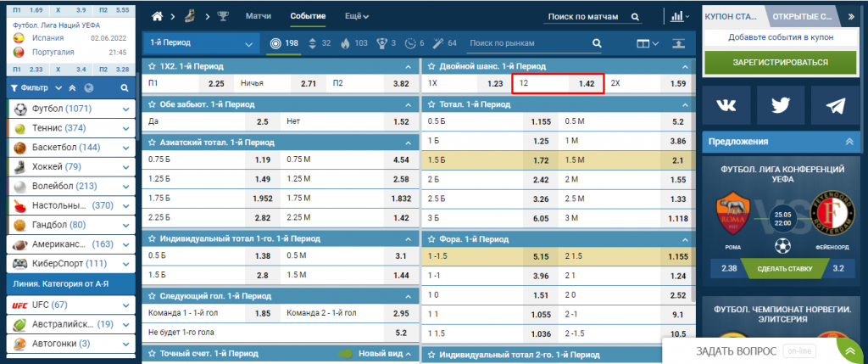Click the ЗАРЕГИСТРИРОВАТЬСЯ button
Image resolution: width=868 pixels, height=364 pixels.
(x=781, y=62)
